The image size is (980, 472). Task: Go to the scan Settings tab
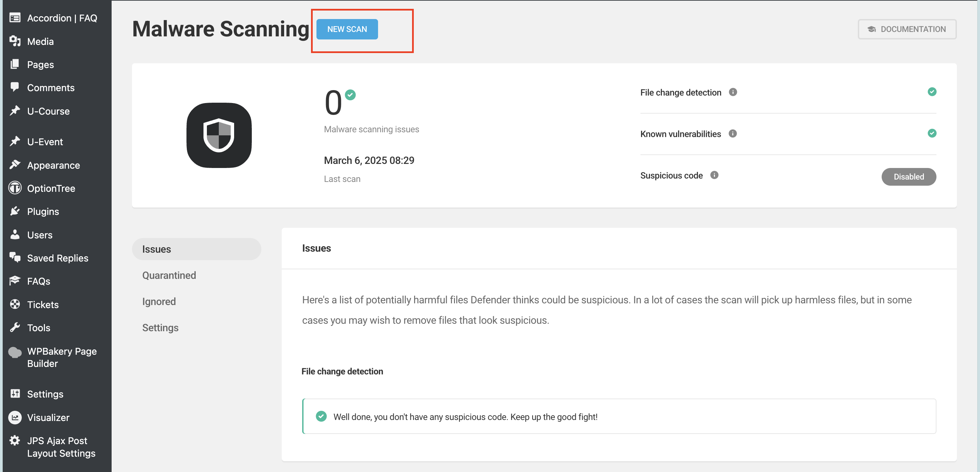[x=160, y=327]
